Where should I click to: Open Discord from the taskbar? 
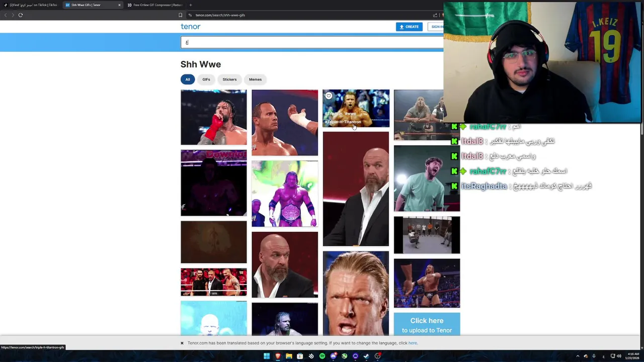tap(333, 356)
